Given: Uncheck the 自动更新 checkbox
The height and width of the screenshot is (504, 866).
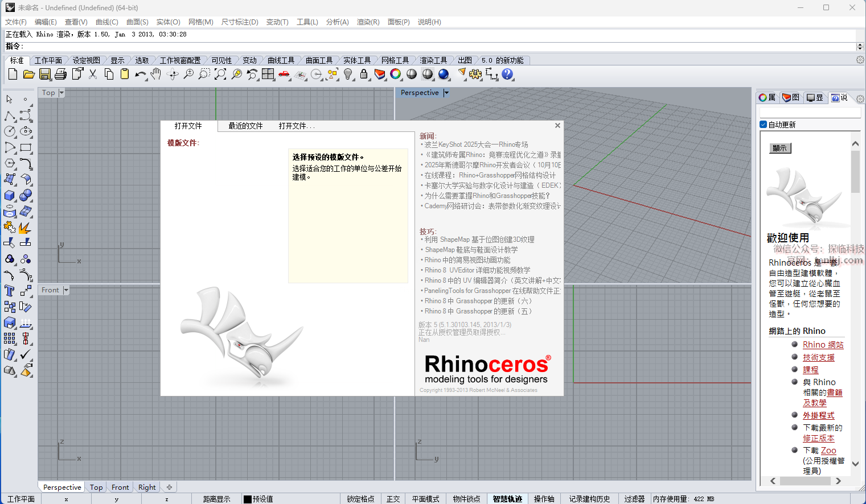Looking at the screenshot, I should tap(764, 125).
